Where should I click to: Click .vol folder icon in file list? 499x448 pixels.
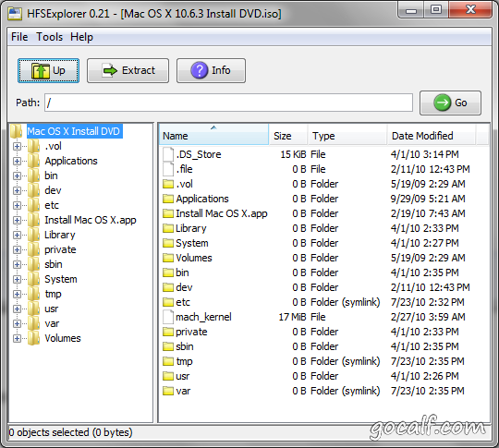[168, 184]
